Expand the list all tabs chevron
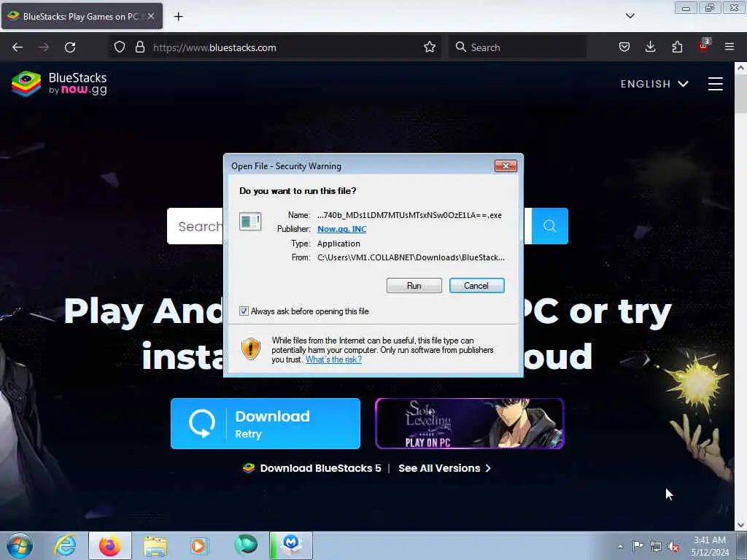The width and height of the screenshot is (747, 560). pos(630,16)
